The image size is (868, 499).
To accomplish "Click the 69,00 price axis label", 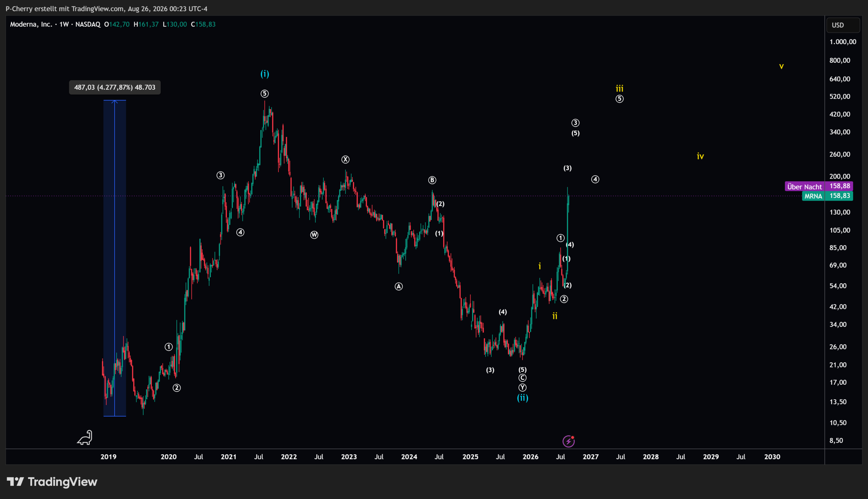I will pos(838,265).
